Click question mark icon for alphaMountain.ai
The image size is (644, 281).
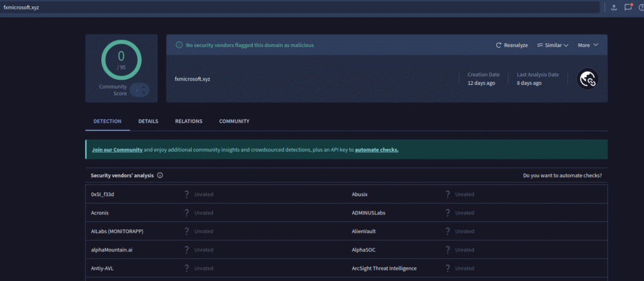186,250
